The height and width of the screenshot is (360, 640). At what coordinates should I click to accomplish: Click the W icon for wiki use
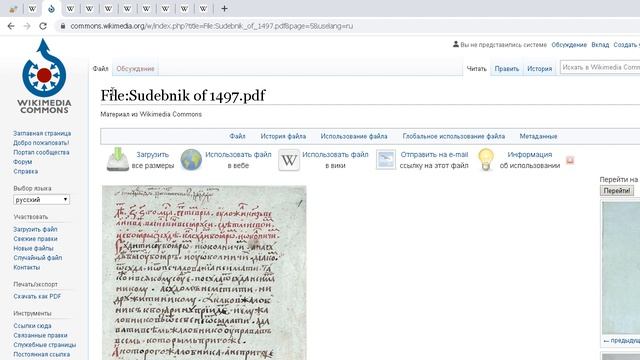click(x=289, y=160)
